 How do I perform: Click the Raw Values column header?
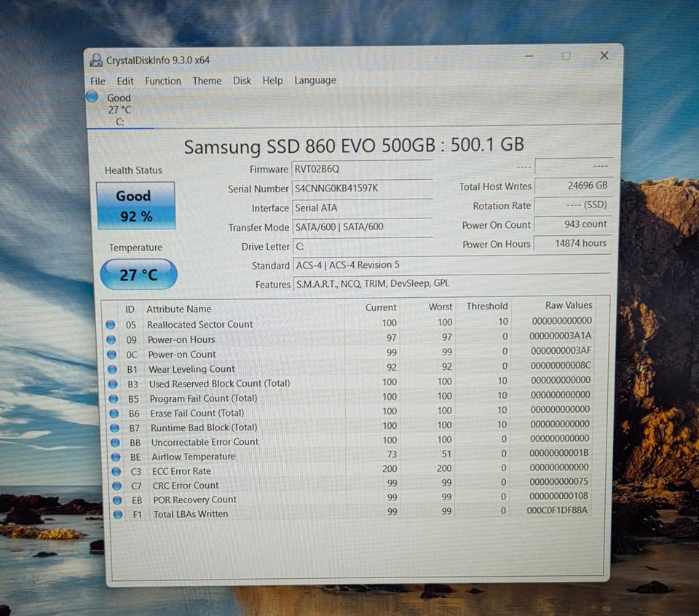569,305
